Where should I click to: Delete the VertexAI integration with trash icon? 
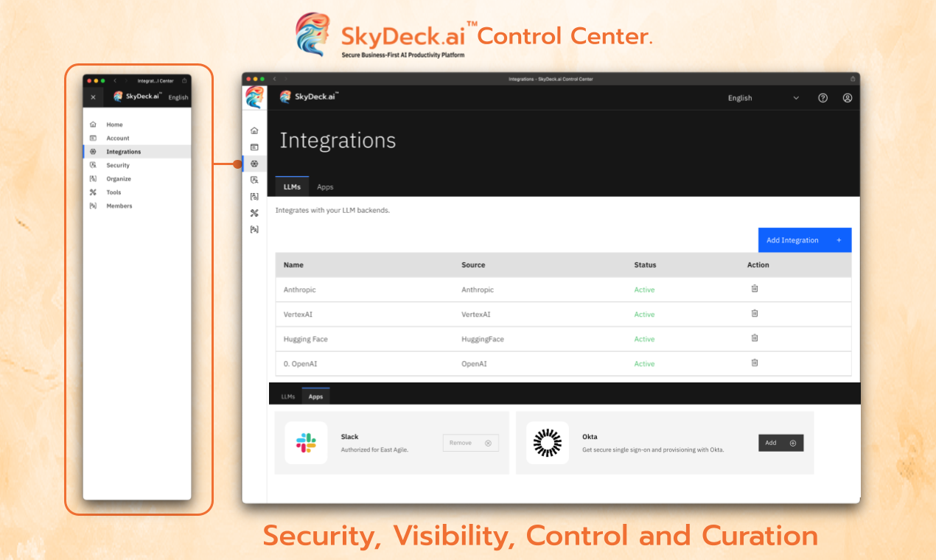pos(755,313)
